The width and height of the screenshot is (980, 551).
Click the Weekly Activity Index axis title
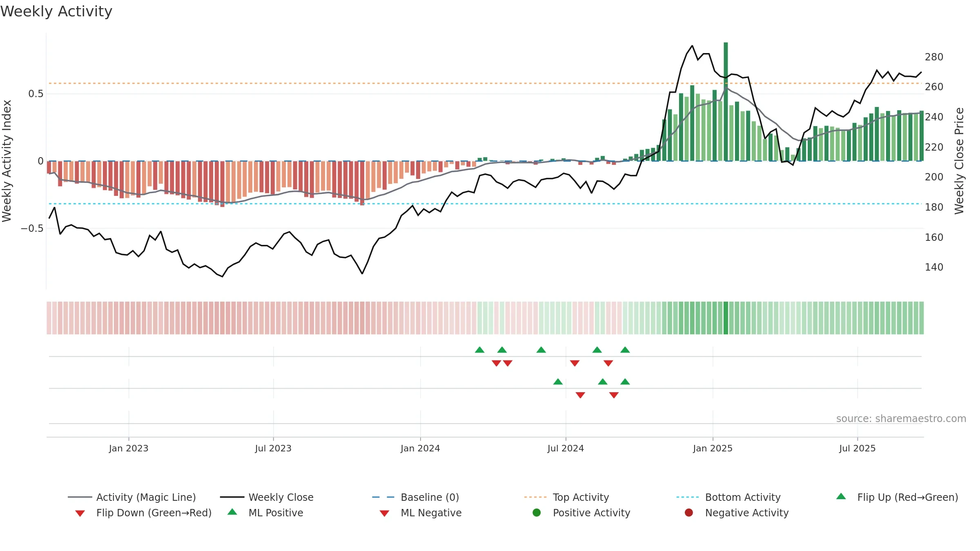[x=7, y=161]
